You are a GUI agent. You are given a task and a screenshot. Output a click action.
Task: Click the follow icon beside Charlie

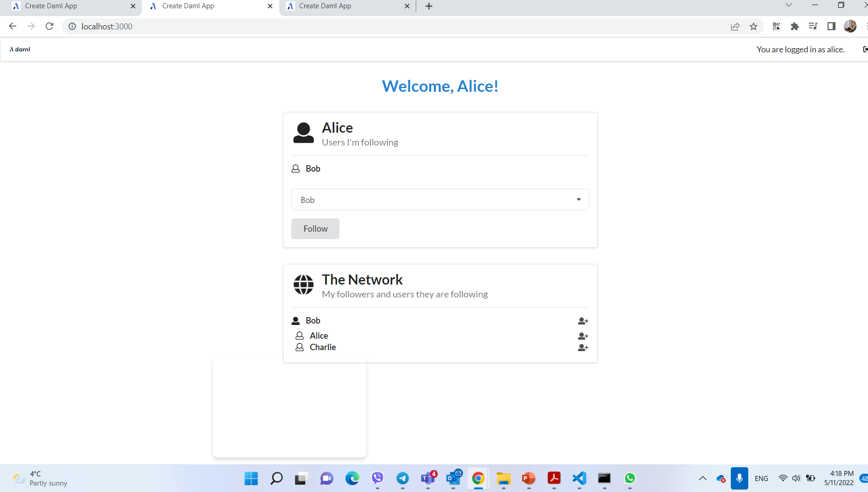[583, 347]
